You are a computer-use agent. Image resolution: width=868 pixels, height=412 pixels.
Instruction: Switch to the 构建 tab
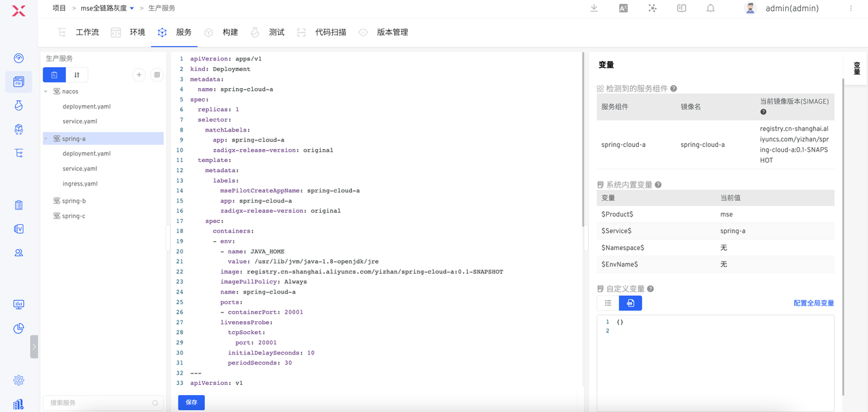(230, 33)
